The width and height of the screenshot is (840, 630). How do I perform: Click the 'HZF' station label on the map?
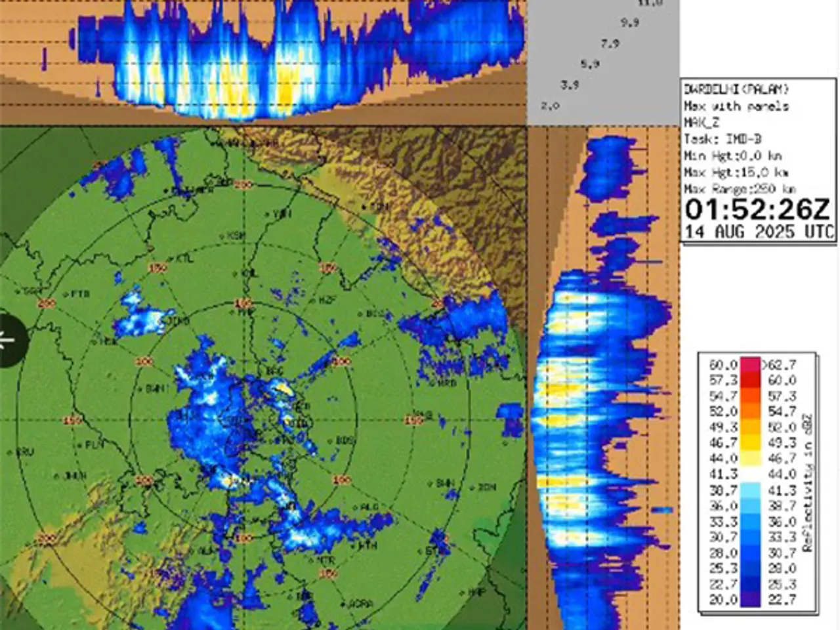pyautogui.click(x=327, y=299)
